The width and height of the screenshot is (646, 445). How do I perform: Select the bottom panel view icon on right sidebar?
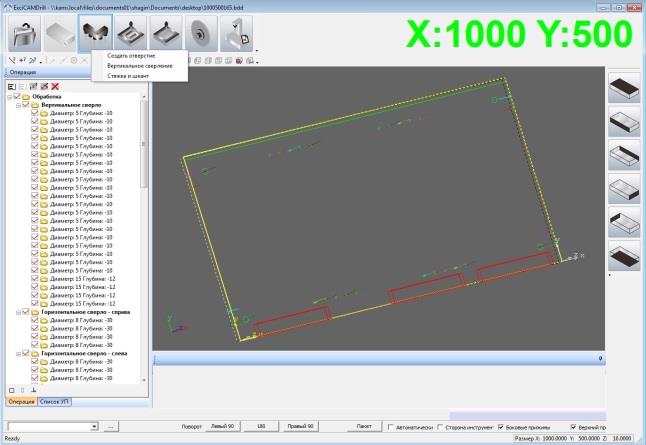(x=624, y=256)
